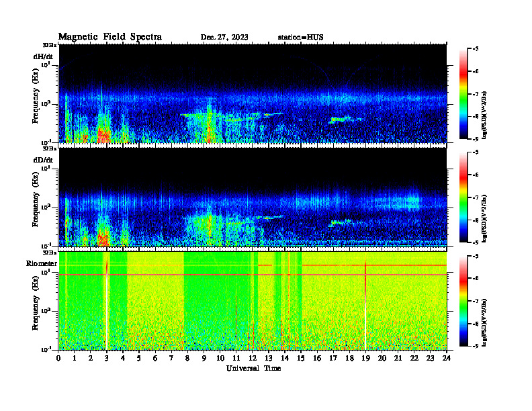Click the hour 1 tick label on time axis
Screen dimensions: 532x411
tap(75, 358)
